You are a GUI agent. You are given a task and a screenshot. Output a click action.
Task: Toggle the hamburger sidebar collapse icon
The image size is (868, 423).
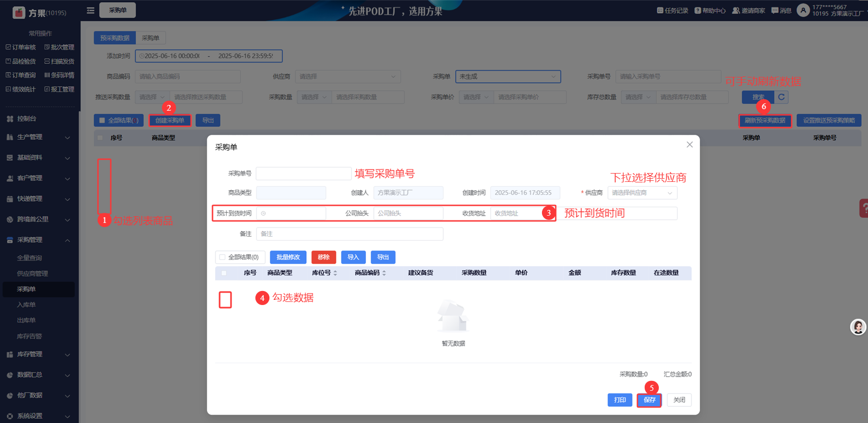point(90,10)
